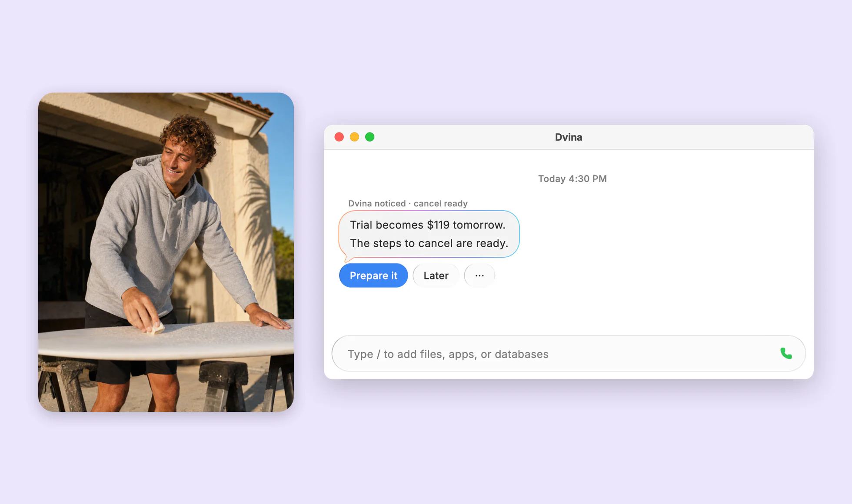The image size is (852, 504).
Task: Click the wax block in man's hand
Action: [x=155, y=328]
